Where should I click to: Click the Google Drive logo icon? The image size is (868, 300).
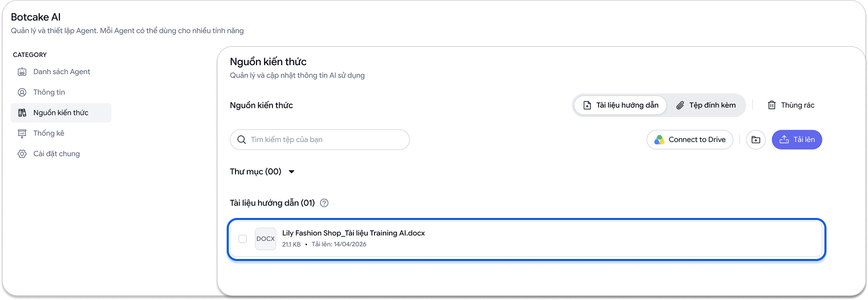(659, 139)
